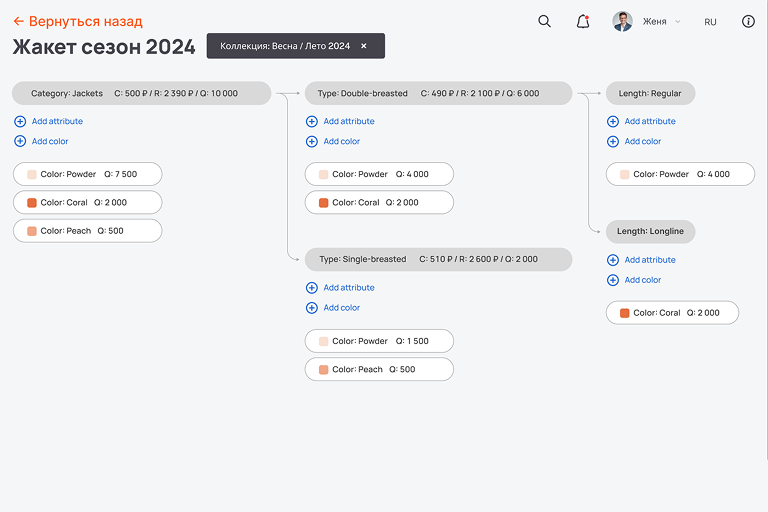Click the back arrow next to Вернуться назад
The height and width of the screenshot is (512, 768).
pyautogui.click(x=18, y=21)
